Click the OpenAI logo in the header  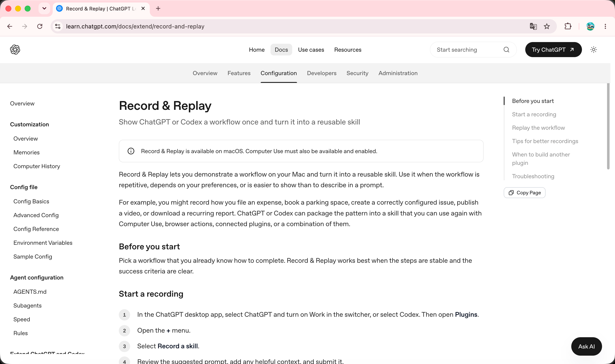(15, 50)
